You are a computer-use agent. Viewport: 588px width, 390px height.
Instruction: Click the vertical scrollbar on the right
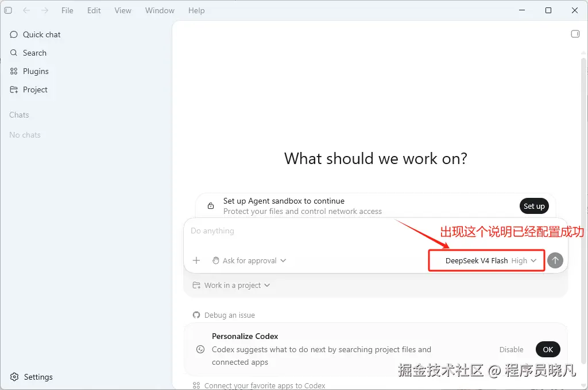click(x=583, y=210)
